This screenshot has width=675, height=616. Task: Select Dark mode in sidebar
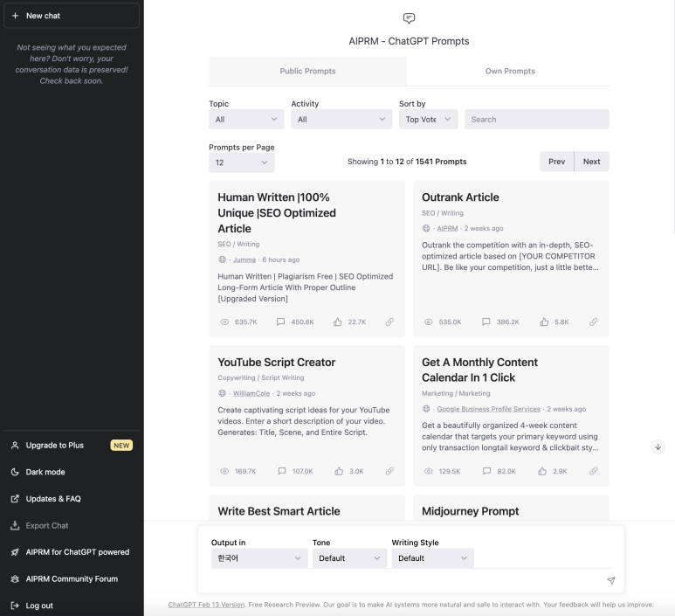tap(72, 472)
